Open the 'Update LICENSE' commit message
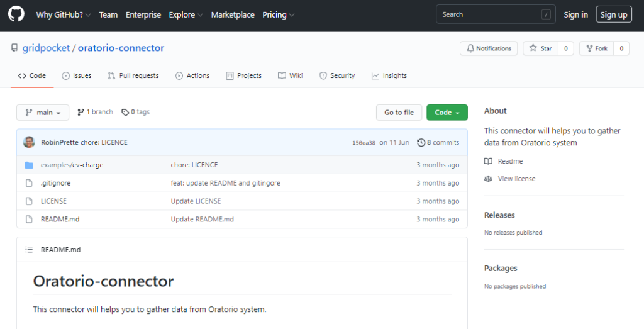 196,201
